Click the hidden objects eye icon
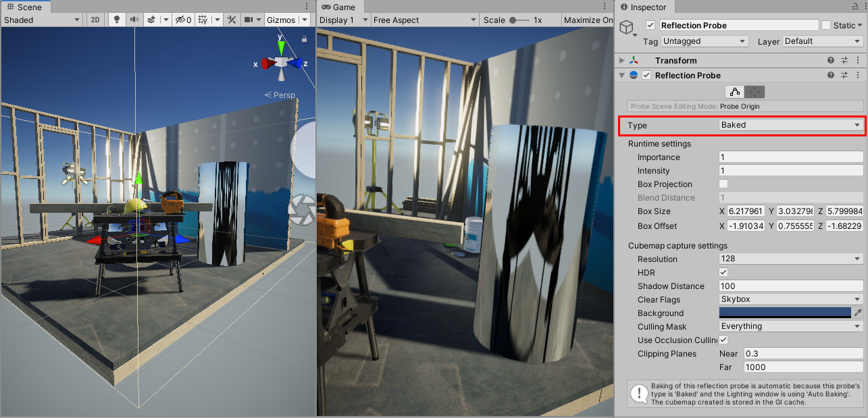This screenshot has width=868, height=418. click(181, 20)
